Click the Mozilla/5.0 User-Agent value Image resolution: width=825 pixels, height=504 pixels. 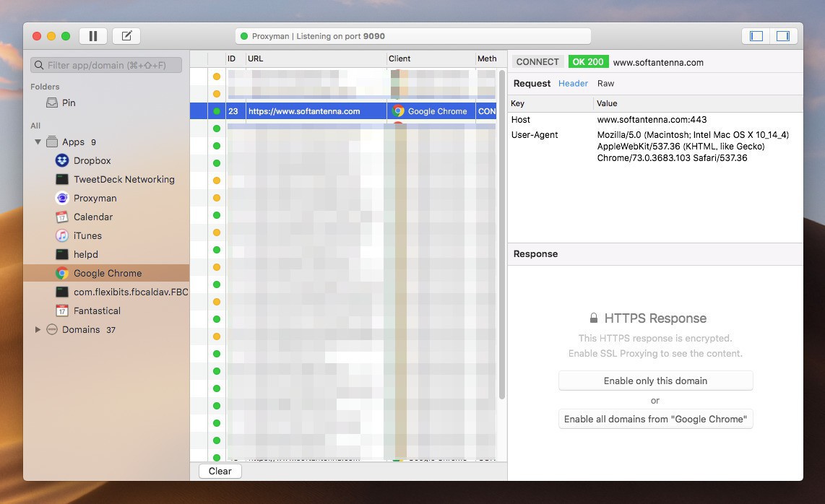pos(693,147)
